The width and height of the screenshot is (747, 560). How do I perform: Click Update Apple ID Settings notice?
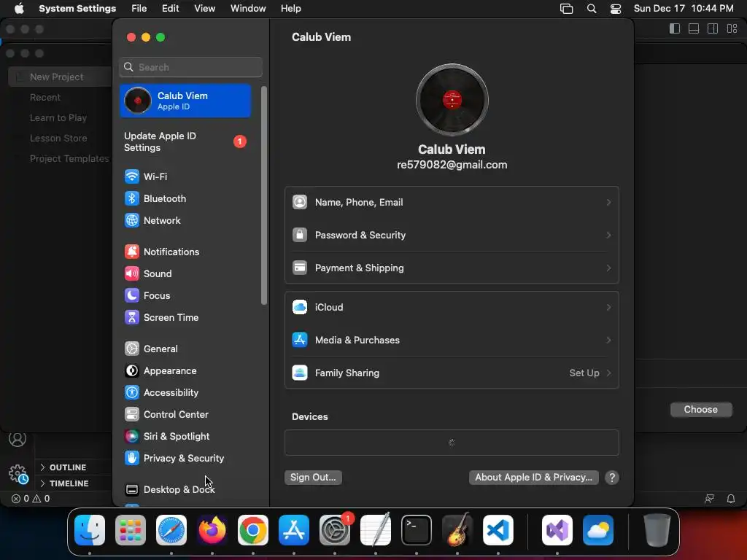185,142
